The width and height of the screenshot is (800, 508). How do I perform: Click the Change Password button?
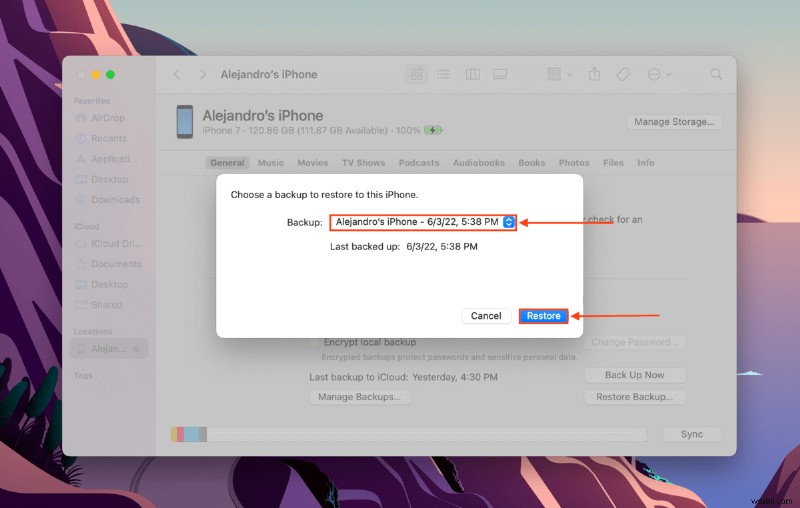point(634,342)
